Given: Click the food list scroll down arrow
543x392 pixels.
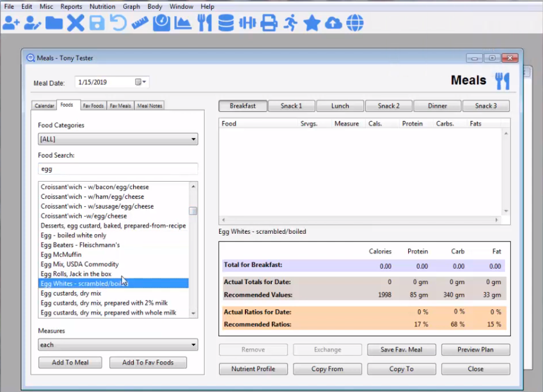Looking at the screenshot, I should (x=193, y=313).
